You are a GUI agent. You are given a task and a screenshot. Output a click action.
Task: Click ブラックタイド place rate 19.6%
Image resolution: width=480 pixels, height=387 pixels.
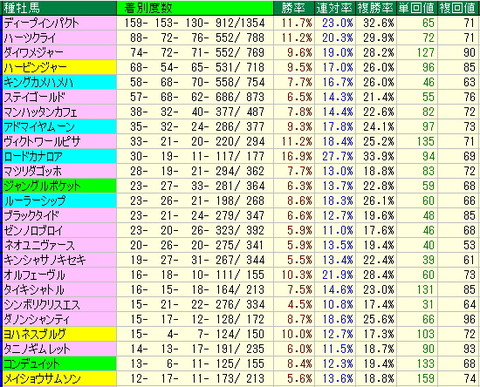pyautogui.click(x=379, y=215)
